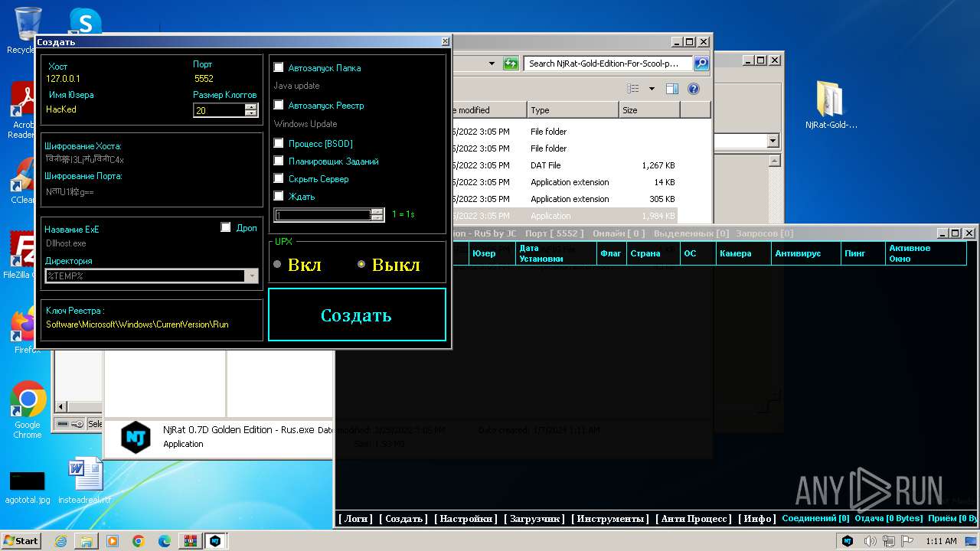Select the NJ app taskbar button
The width and height of the screenshot is (980, 551).
[215, 541]
